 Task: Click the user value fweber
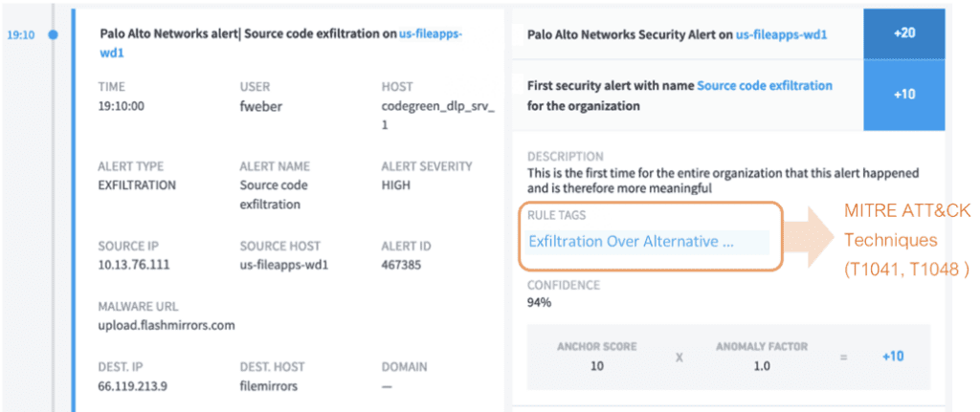[260, 106]
